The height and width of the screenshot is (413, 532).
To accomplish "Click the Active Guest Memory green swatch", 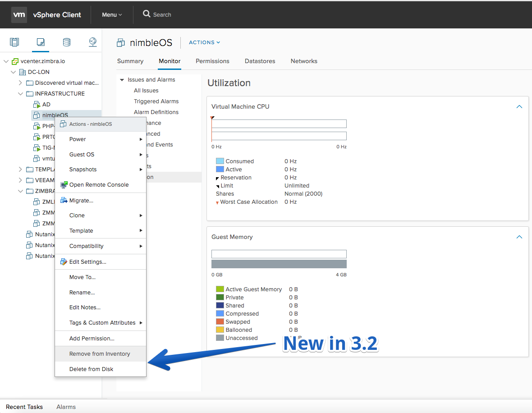I will (x=220, y=289).
